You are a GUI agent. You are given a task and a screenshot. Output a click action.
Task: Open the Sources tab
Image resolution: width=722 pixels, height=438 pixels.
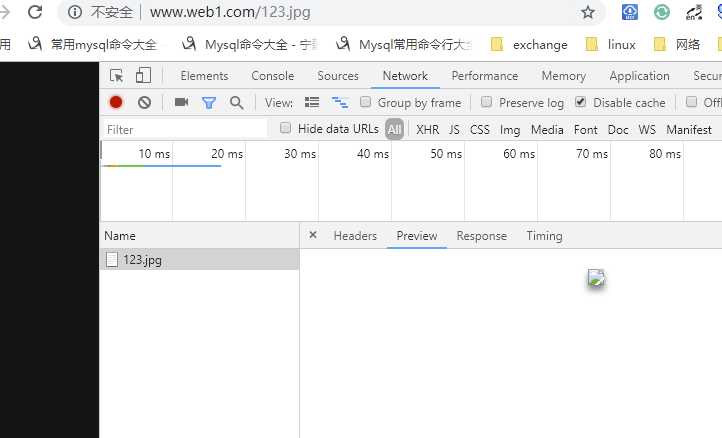(338, 76)
